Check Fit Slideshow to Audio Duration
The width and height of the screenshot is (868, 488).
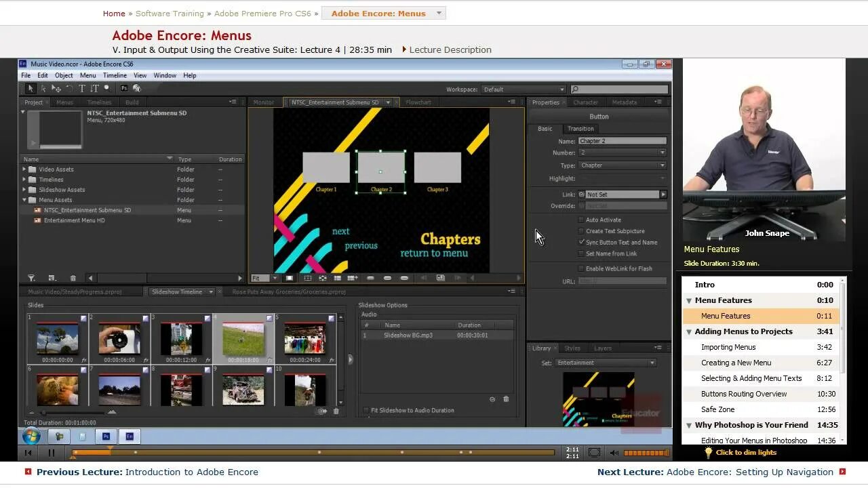[x=366, y=410]
